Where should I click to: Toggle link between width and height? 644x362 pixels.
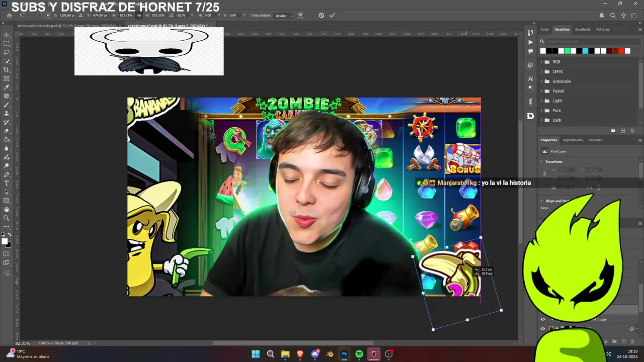[x=139, y=16]
